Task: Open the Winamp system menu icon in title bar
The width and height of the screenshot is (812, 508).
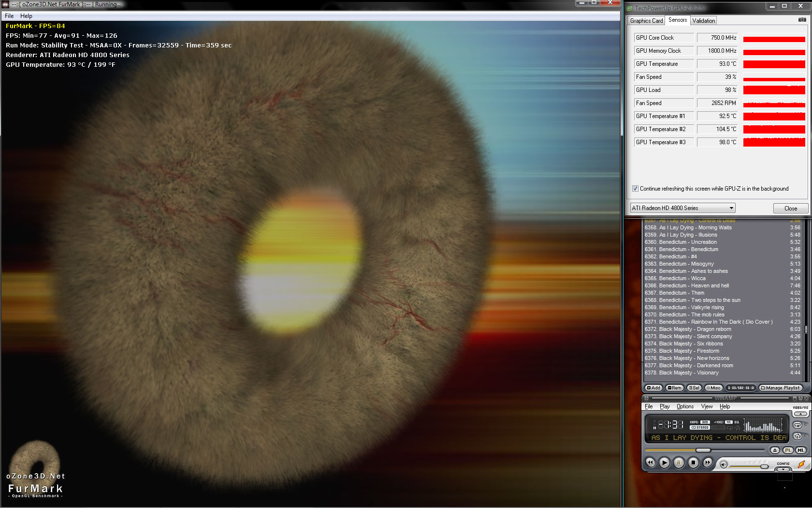Action: (x=647, y=398)
